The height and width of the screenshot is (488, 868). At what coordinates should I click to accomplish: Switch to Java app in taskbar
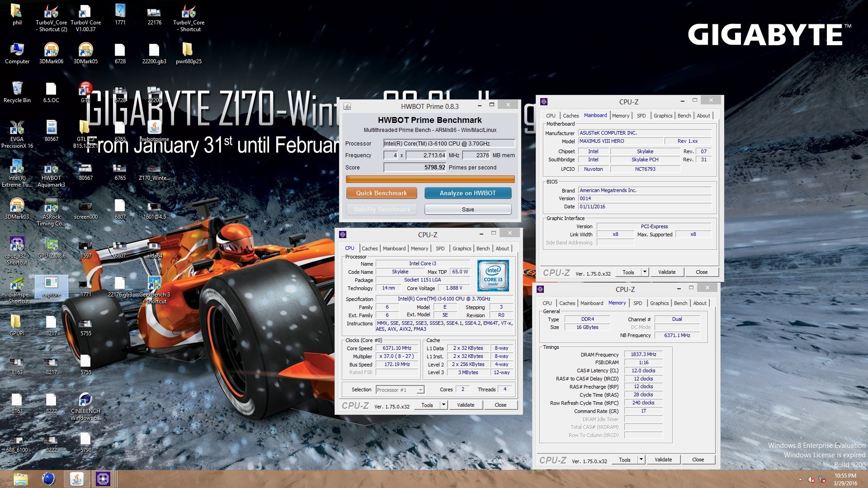(76, 479)
